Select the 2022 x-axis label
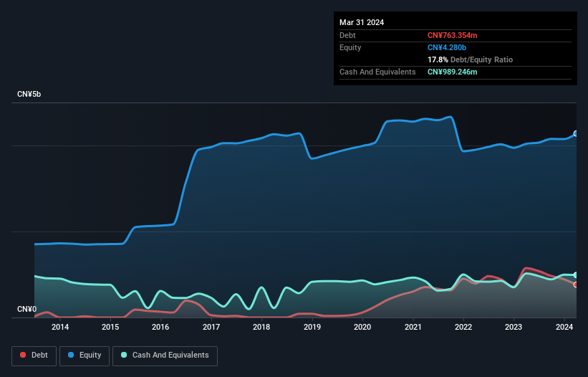588x377 pixels. [463, 328]
